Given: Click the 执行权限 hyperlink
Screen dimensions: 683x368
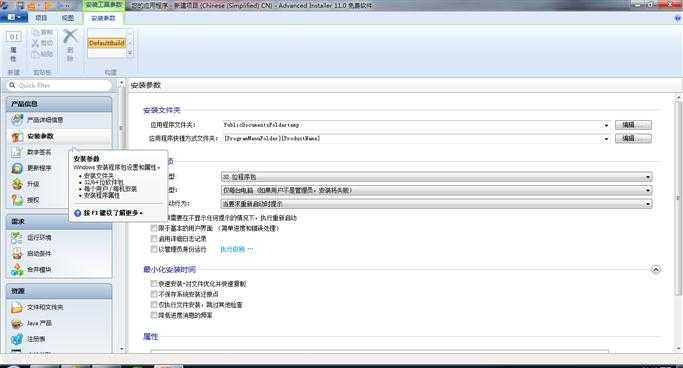Looking at the screenshot, I should coord(233,249).
